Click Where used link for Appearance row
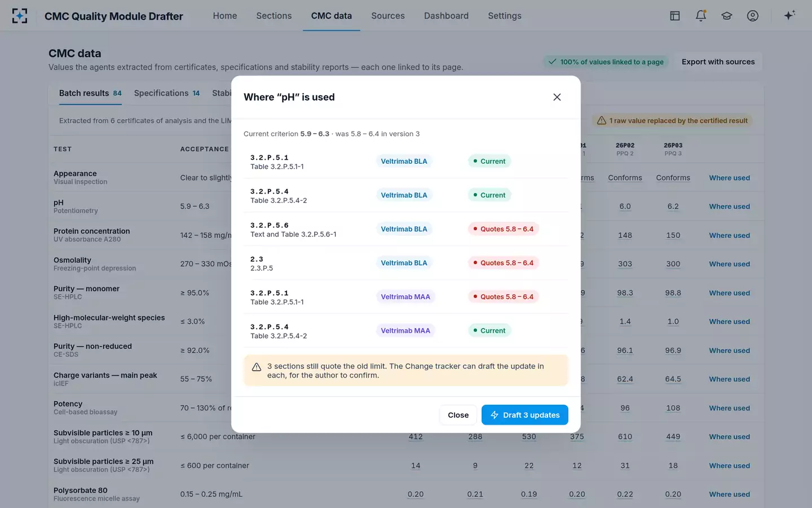812x508 pixels. point(730,178)
